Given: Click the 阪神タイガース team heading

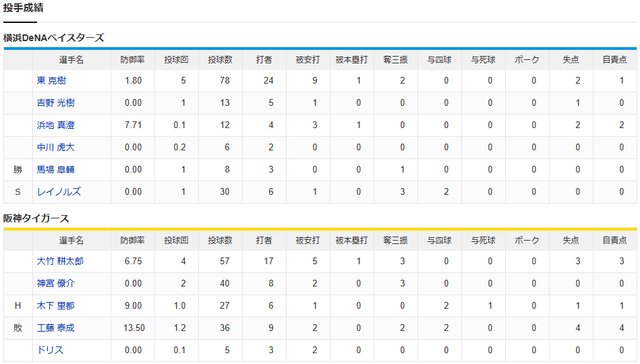Looking at the screenshot, I should pos(36,219).
